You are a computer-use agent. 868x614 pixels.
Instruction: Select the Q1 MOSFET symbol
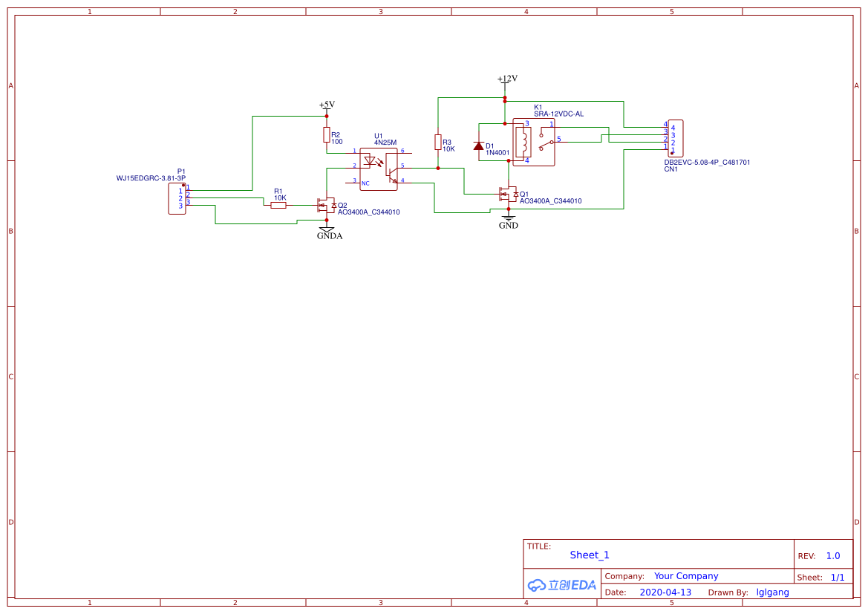(x=508, y=194)
